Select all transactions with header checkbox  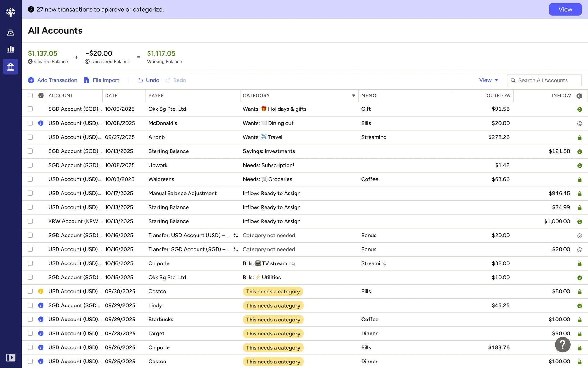(30, 95)
